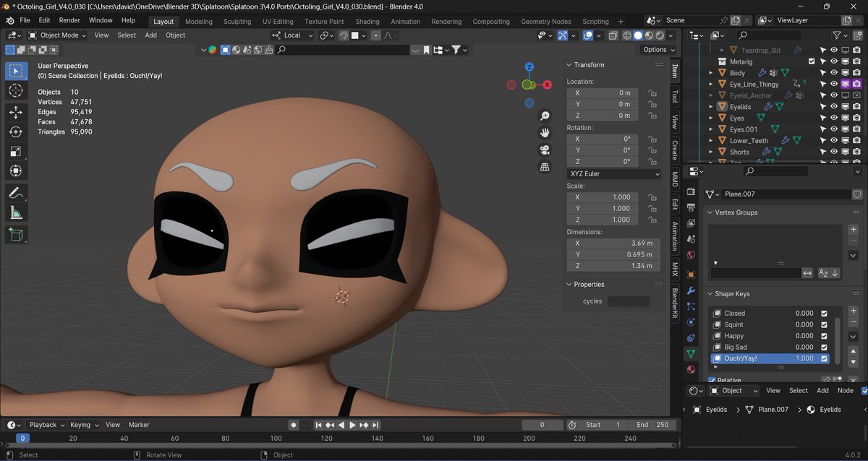Open the Tool sidebar tab
Image resolution: width=868 pixels, height=461 pixels.
tap(675, 96)
